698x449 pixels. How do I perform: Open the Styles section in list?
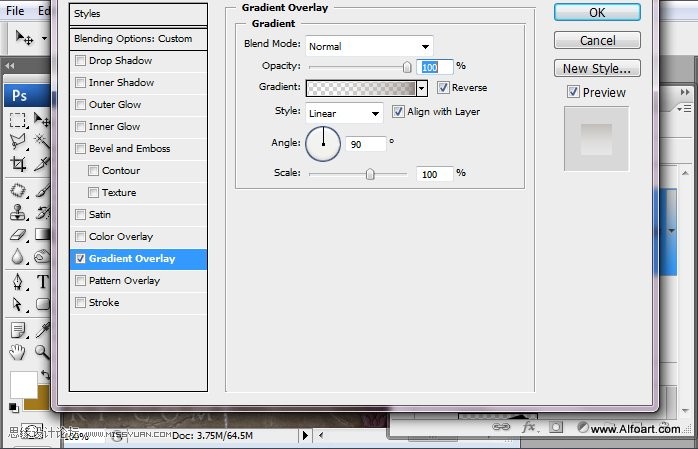138,14
